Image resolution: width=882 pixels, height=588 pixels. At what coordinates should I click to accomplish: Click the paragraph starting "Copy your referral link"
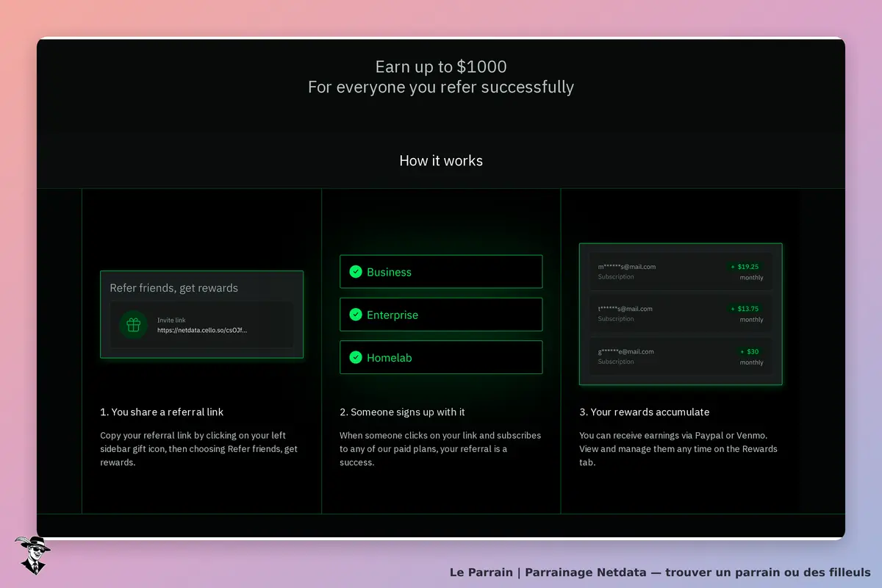[199, 449]
